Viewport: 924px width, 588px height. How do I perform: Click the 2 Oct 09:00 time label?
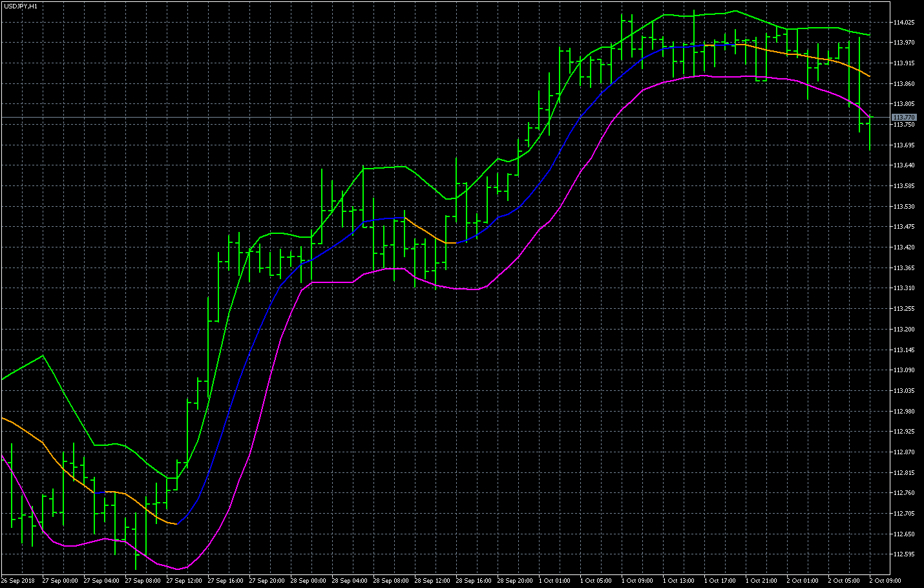coord(885,581)
